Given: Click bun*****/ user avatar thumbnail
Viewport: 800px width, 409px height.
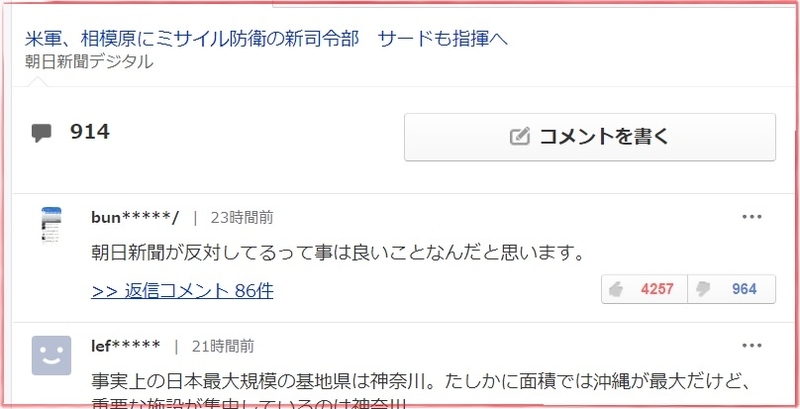Looking at the screenshot, I should point(51,224).
